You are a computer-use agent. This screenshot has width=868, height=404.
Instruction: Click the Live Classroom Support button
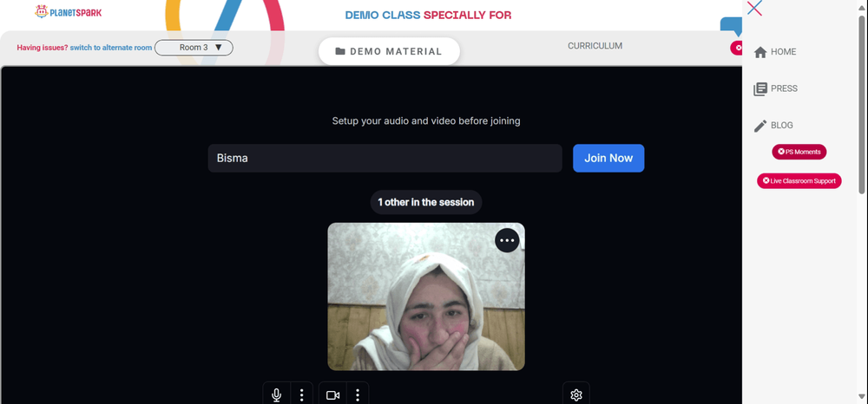pyautogui.click(x=799, y=180)
